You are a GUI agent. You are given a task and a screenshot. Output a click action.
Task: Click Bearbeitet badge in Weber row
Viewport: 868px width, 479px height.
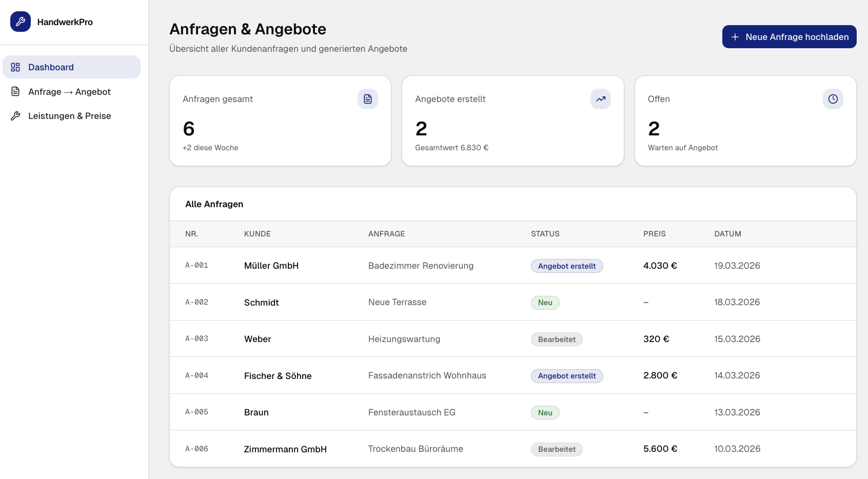[x=557, y=340]
